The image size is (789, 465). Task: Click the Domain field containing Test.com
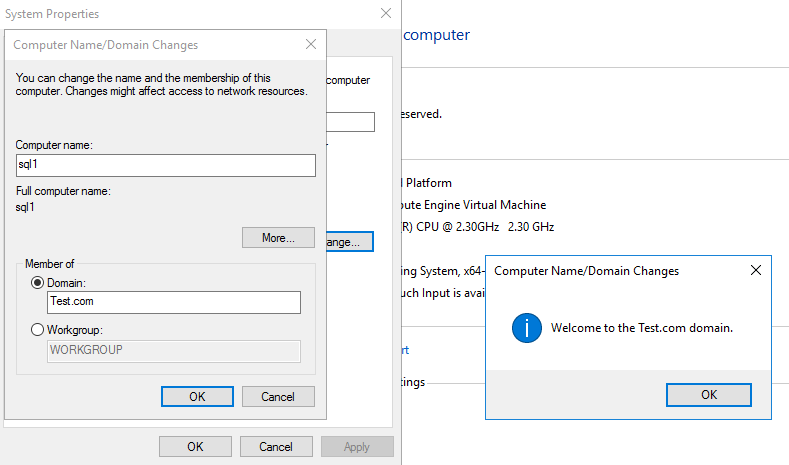click(x=174, y=302)
